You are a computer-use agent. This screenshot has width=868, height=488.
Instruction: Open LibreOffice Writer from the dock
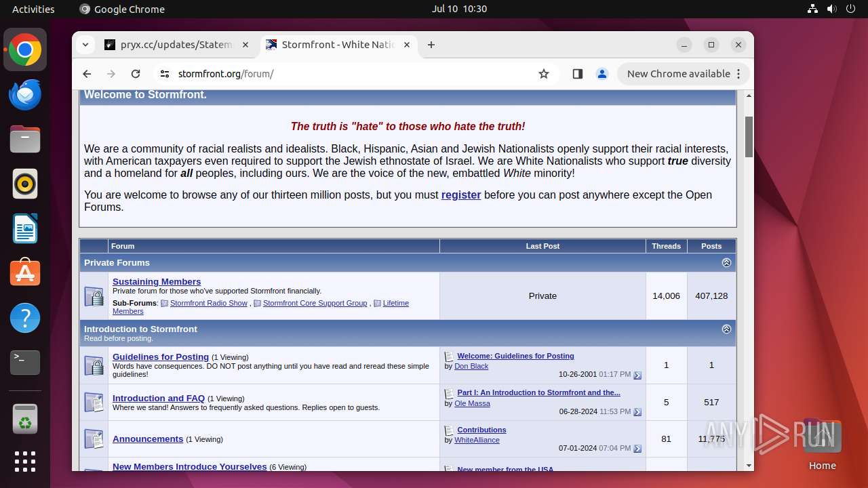pyautogui.click(x=25, y=228)
